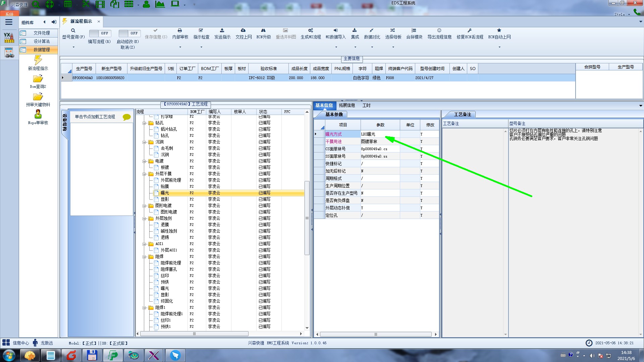
Task: Click the 内部审核 printer icon
Action: [180, 31]
